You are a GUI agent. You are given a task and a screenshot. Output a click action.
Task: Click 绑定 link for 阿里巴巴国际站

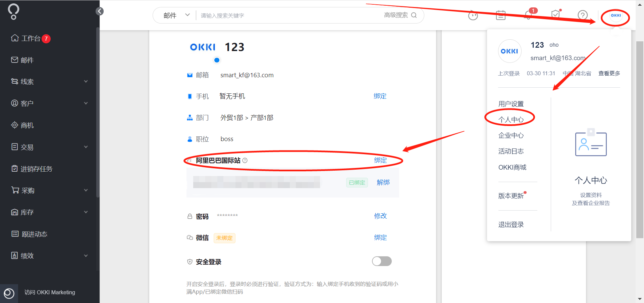pos(380,160)
